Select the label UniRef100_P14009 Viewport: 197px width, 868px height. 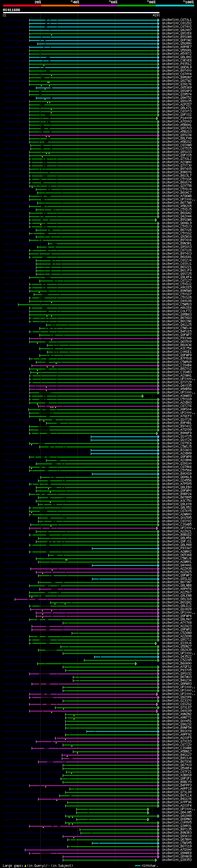(176, 118)
